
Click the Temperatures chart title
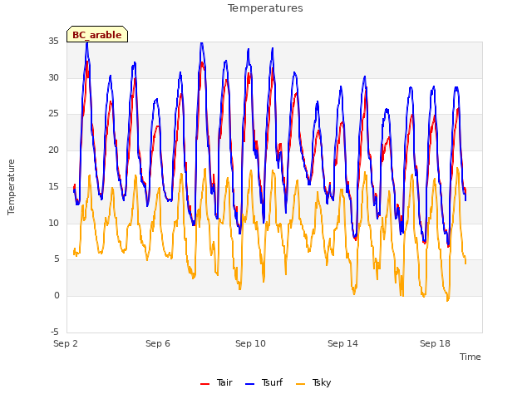point(265,8)
